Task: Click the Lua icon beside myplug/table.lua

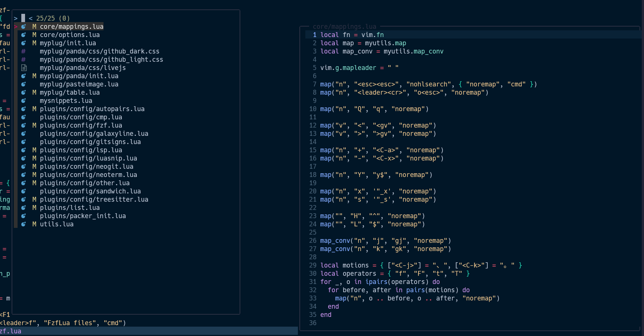Action: [x=24, y=92]
